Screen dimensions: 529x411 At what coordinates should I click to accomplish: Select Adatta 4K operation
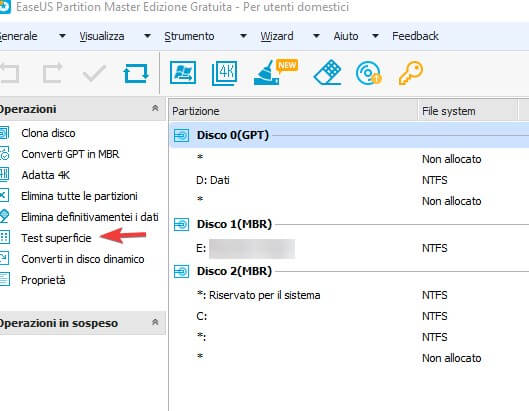click(x=46, y=175)
